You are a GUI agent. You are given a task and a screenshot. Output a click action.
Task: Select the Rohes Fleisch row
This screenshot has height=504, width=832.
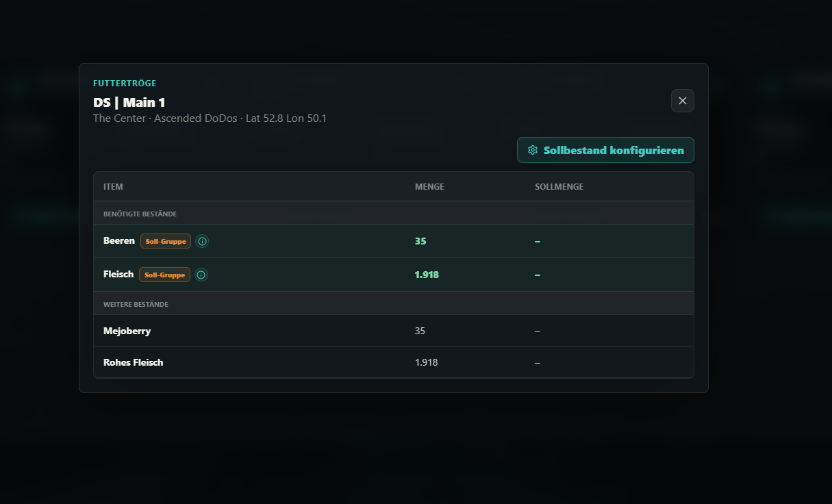click(394, 362)
